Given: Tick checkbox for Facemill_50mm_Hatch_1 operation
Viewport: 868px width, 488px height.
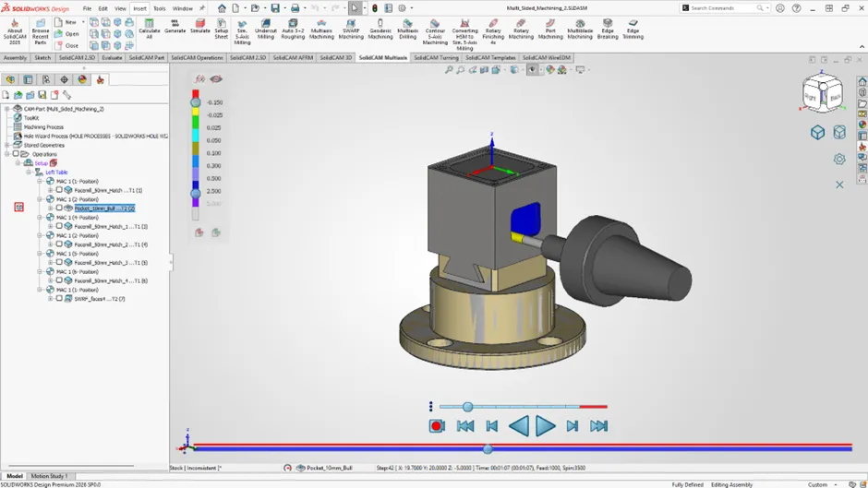Looking at the screenshot, I should tap(59, 226).
